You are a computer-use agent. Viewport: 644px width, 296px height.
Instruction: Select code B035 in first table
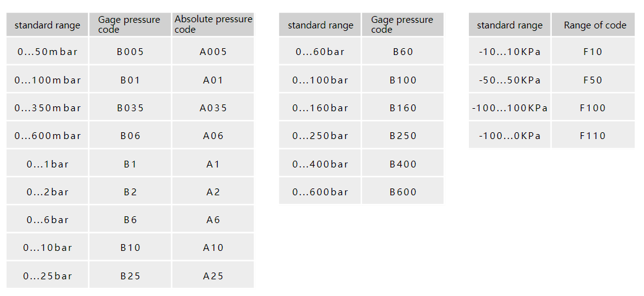130,108
